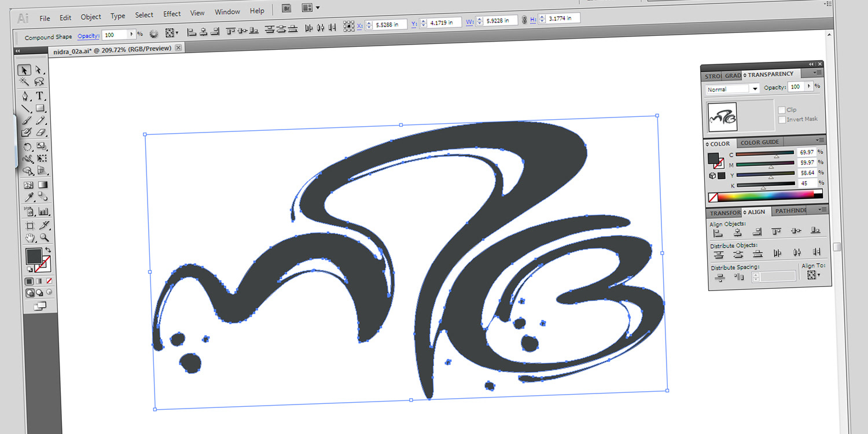The height and width of the screenshot is (434, 868).
Task: Select the Artboard tool
Action: click(29, 226)
